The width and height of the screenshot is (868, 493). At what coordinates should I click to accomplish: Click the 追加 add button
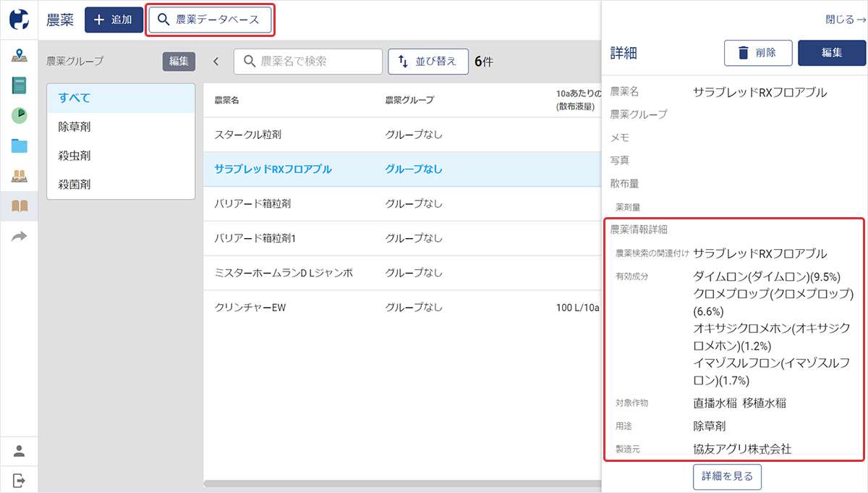click(114, 20)
